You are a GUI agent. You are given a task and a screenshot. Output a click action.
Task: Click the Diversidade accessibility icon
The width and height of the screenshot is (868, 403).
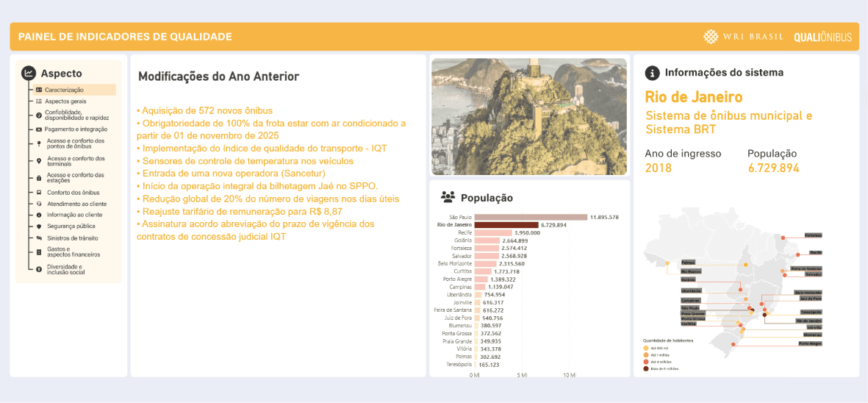39,270
